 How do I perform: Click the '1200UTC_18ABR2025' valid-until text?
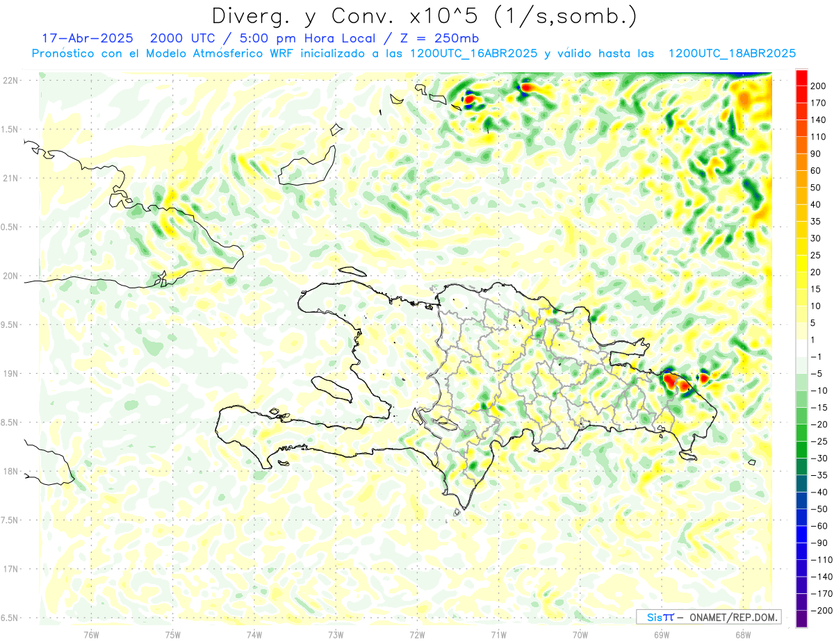point(732,53)
